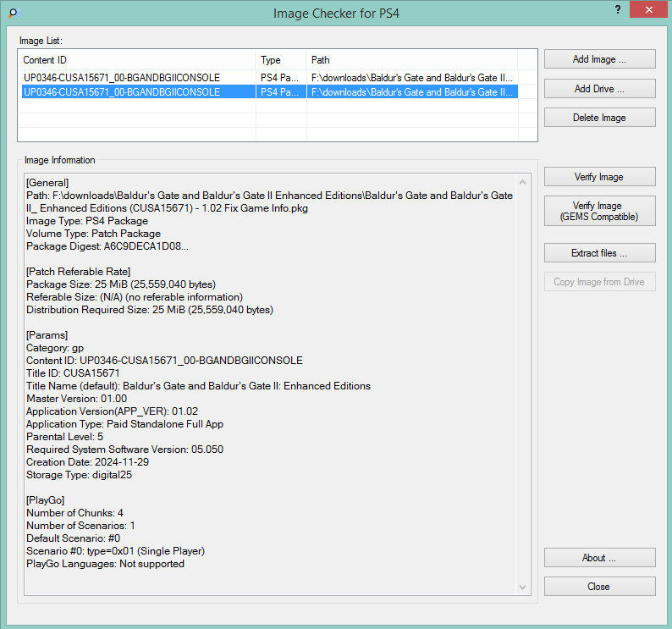Click the 'Title ID: CUSA15671' line
Image resolution: width=672 pixels, height=629 pixels.
pos(73,373)
